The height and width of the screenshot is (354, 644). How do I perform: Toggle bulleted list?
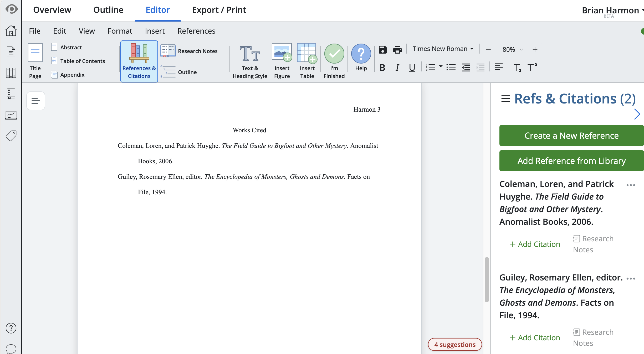[451, 67]
